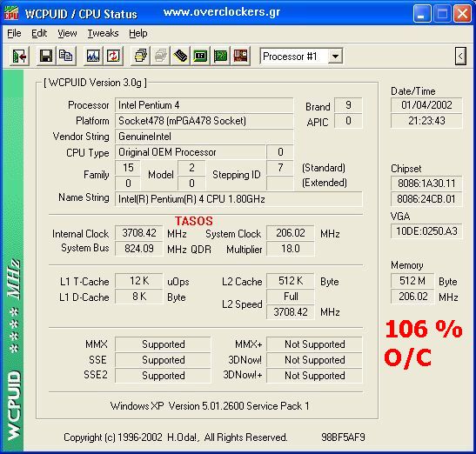Collapse the side panel with the chevron button
This screenshot has height=454, width=476.
coord(460,57)
